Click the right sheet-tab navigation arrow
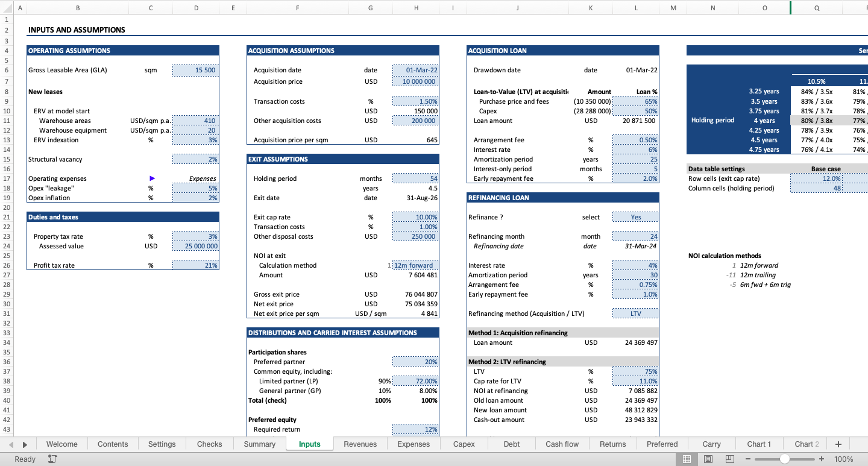This screenshot has width=868, height=466. pos(25,444)
